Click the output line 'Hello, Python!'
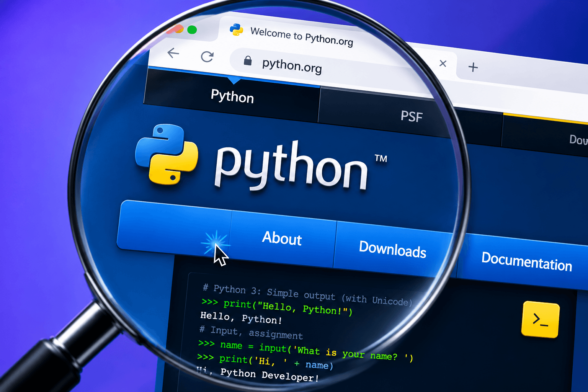This screenshot has width=588, height=392. (x=241, y=317)
